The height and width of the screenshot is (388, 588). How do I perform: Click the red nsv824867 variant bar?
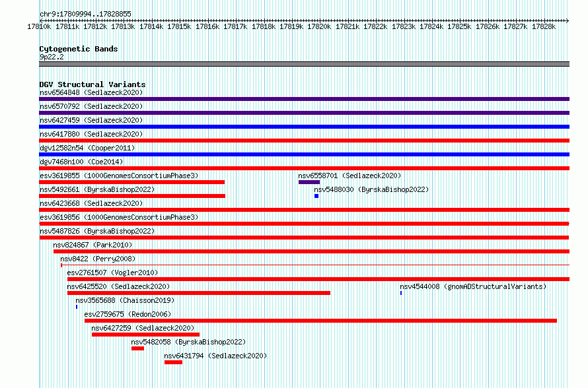click(311, 251)
